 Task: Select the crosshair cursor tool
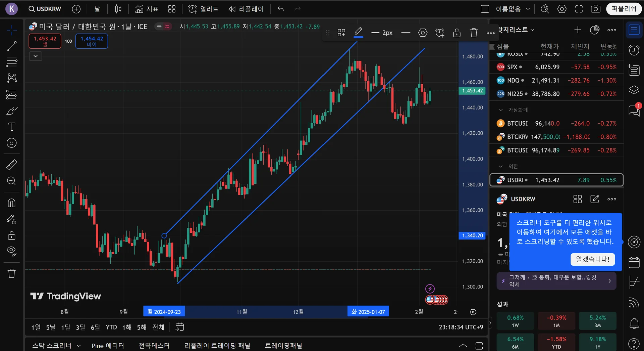click(x=12, y=30)
